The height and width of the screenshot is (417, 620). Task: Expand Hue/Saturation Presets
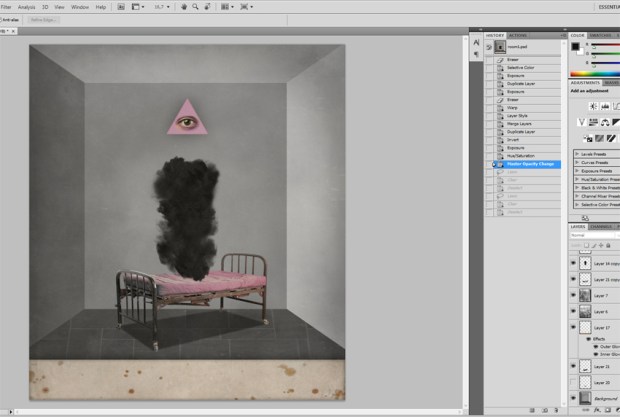pos(577,179)
